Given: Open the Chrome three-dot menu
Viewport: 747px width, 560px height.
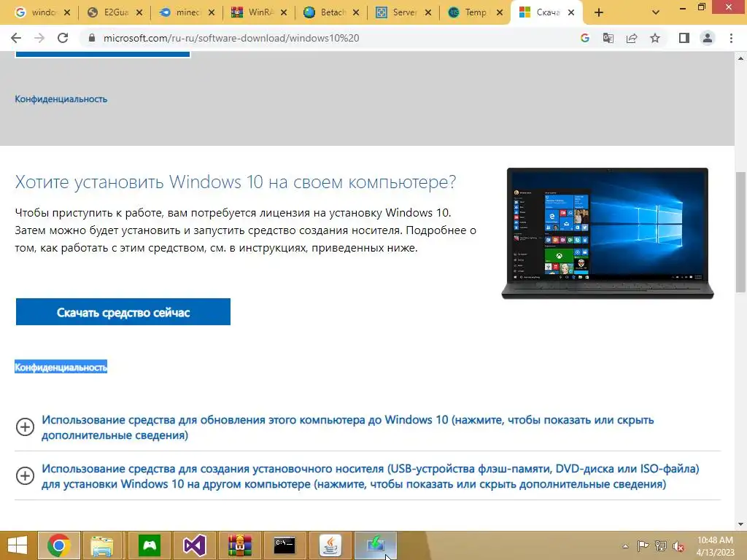Looking at the screenshot, I should click(731, 38).
